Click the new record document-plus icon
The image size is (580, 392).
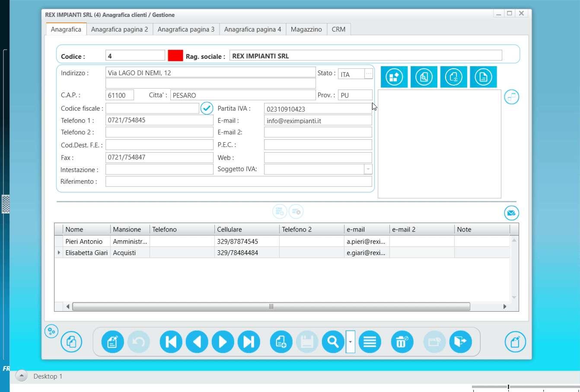281,342
